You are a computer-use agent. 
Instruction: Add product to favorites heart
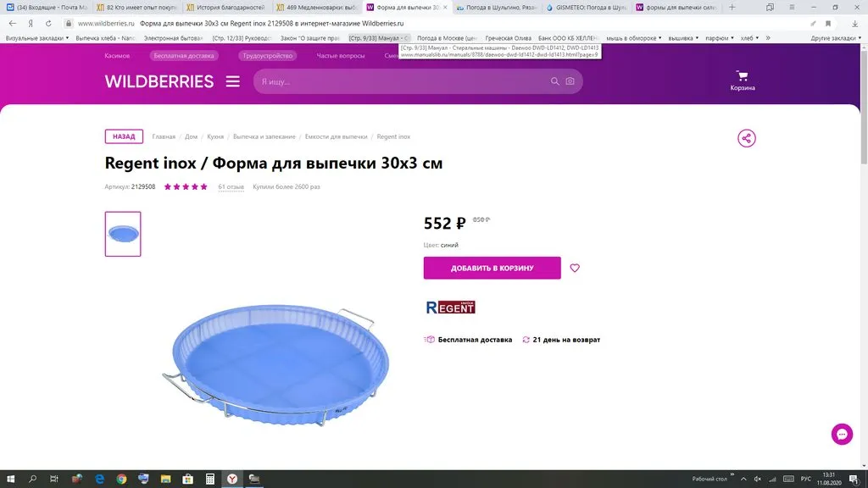tap(575, 268)
